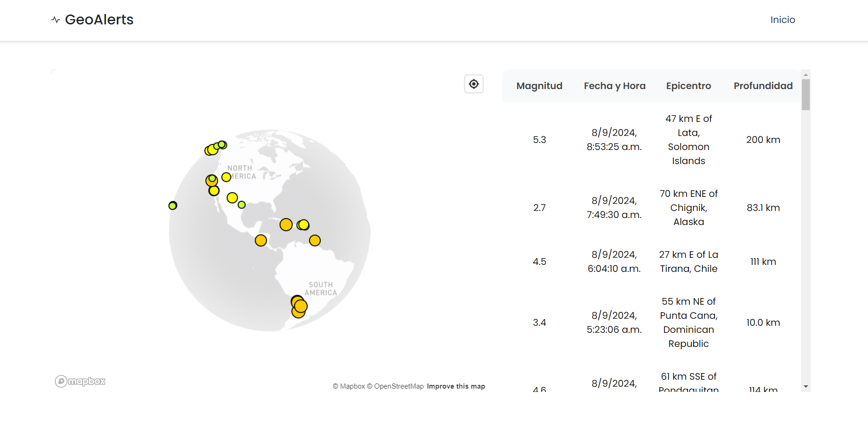
Task: Click the table scrollbar up arrow
Action: [x=806, y=75]
